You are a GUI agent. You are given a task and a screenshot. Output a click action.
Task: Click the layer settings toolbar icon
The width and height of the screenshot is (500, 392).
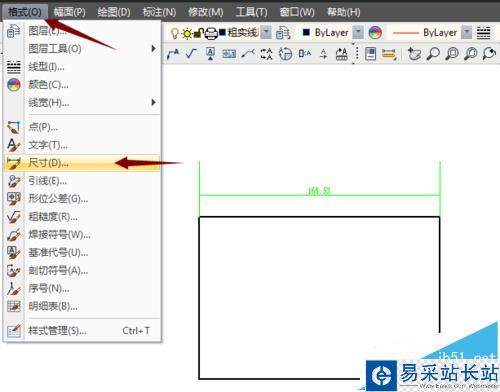click(283, 33)
